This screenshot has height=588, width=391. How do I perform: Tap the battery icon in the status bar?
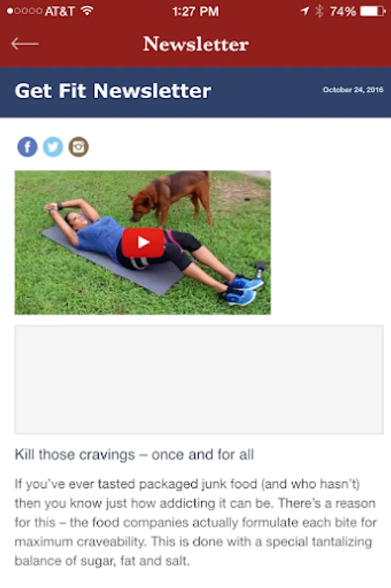coord(373,11)
